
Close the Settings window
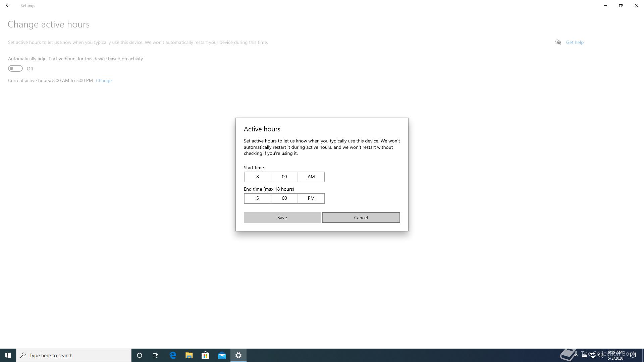[636, 5]
